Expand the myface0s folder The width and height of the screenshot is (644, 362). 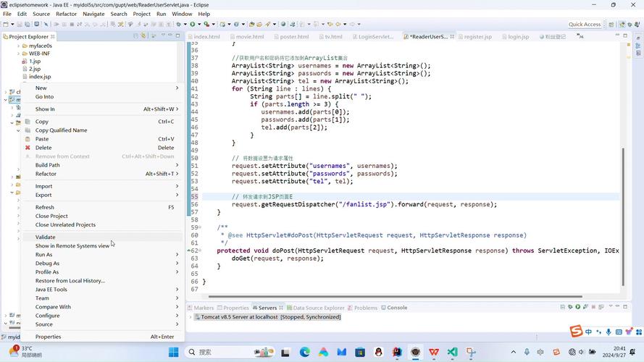(19, 46)
